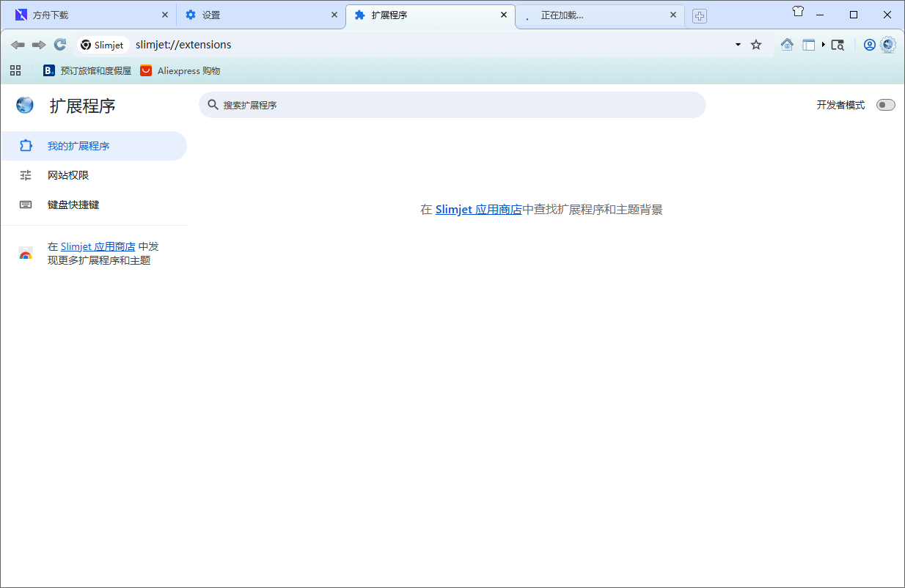Open Slimjet 应用商店 link in center message

(x=478, y=210)
